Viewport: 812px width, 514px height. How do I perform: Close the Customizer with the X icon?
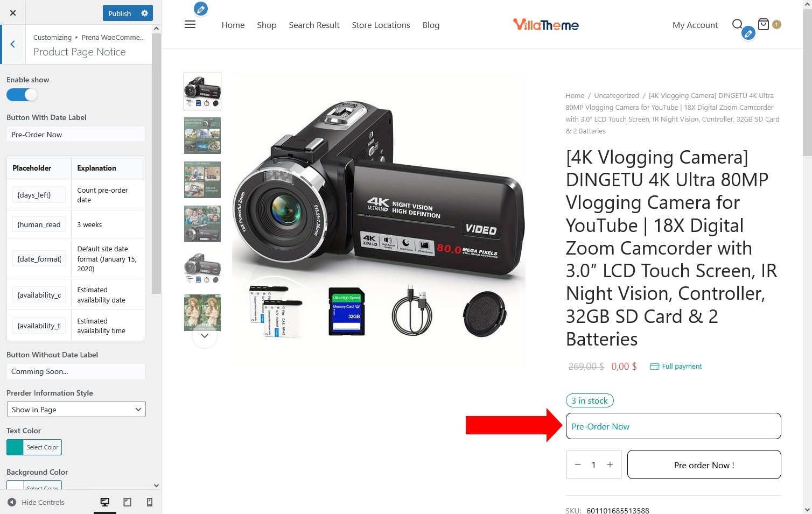[x=13, y=13]
